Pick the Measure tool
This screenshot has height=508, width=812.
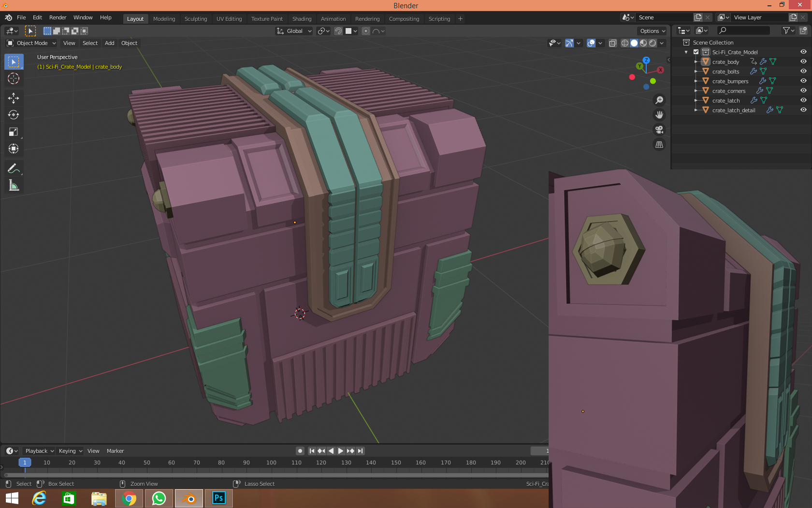(14, 185)
